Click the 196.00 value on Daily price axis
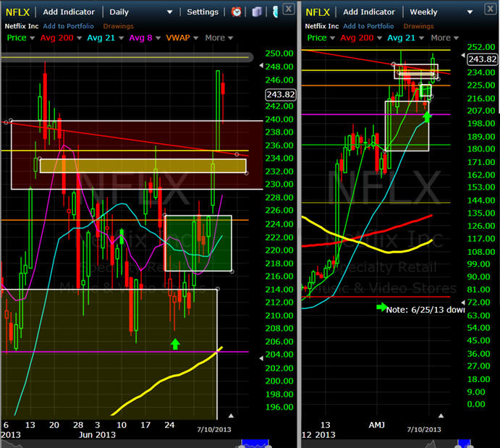The width and height of the screenshot is (500, 448). point(279,407)
